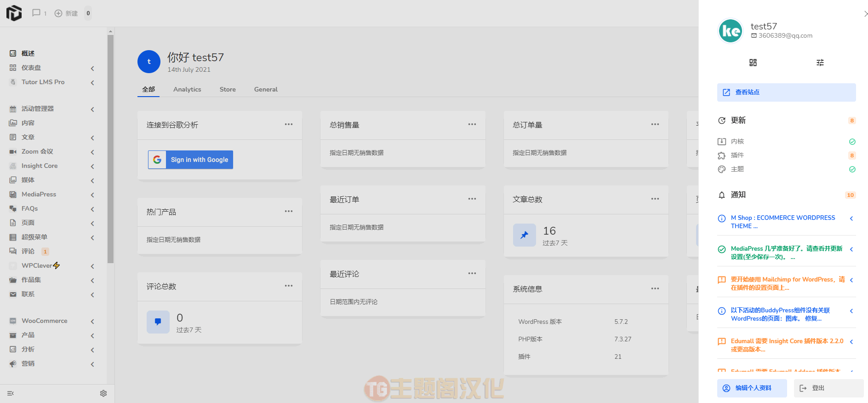Open the sliders settings icon in user panel
Image resolution: width=868 pixels, height=403 pixels.
pos(820,63)
